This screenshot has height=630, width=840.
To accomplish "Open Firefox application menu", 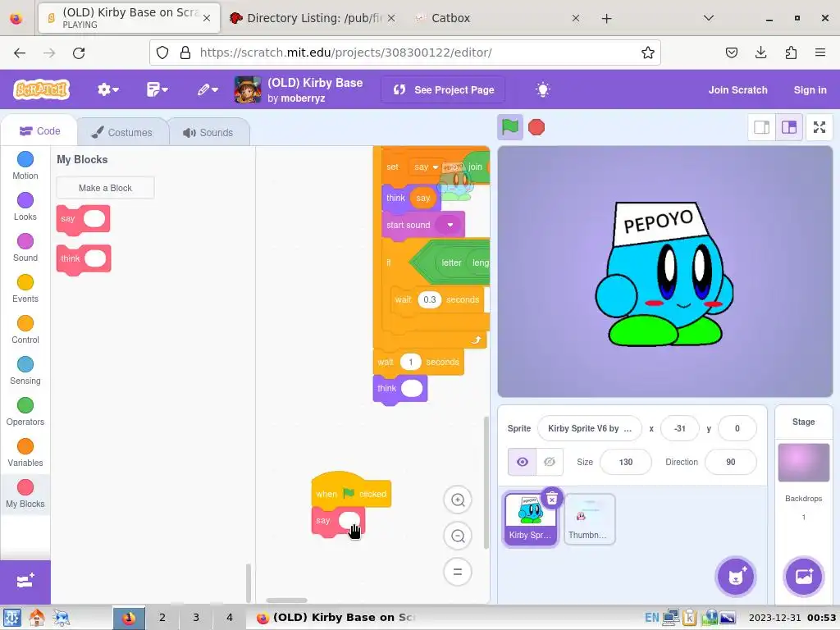I will (x=819, y=52).
